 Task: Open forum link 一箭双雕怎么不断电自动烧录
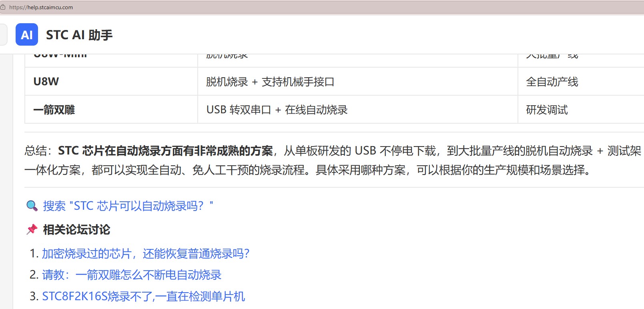click(x=132, y=275)
